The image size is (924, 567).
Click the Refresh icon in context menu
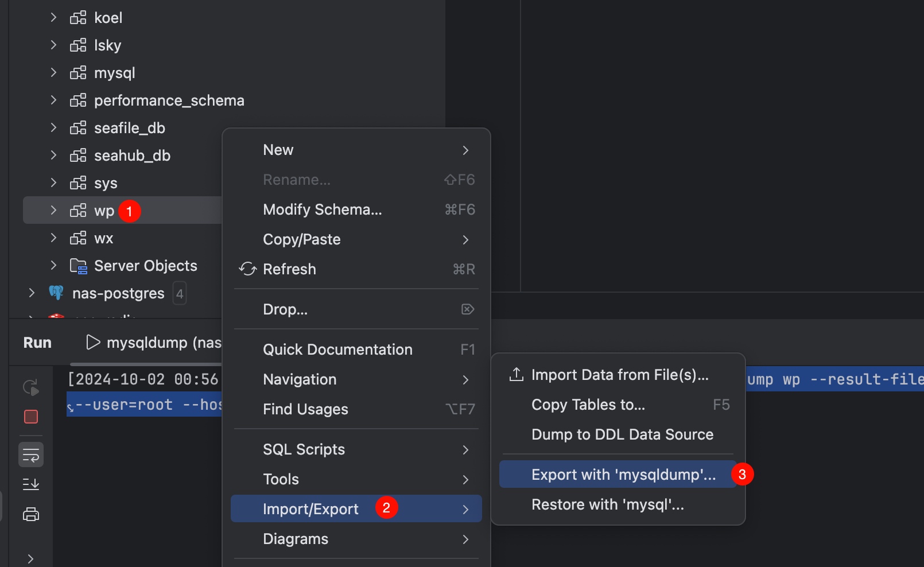(248, 269)
